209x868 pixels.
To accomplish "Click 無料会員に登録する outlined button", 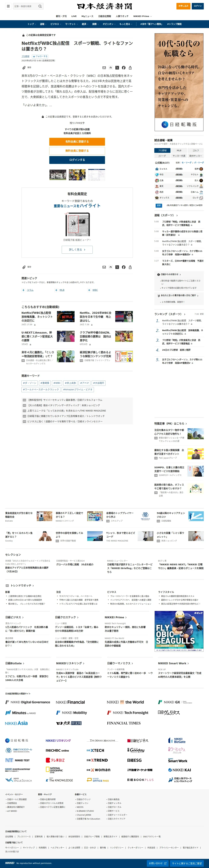I will point(77,151).
